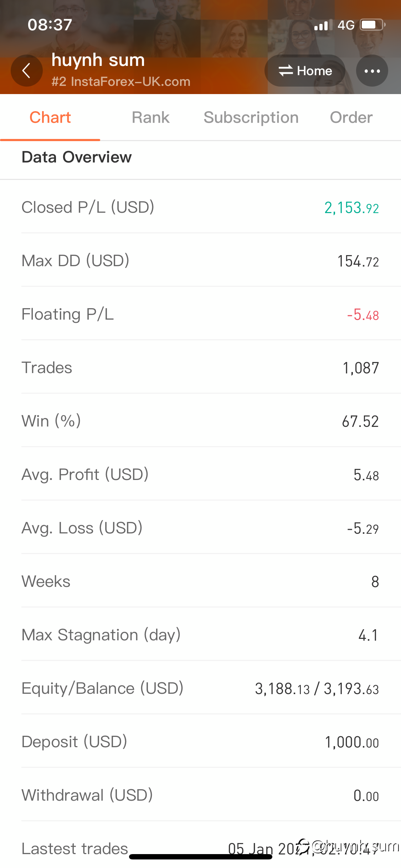Tap the Closed P/L value 2,153.92

point(351,208)
